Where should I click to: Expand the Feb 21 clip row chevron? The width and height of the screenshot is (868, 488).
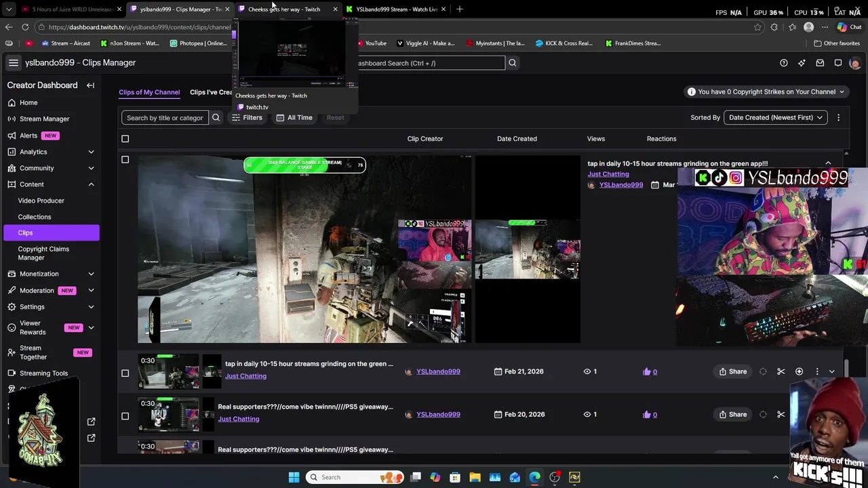(x=832, y=371)
